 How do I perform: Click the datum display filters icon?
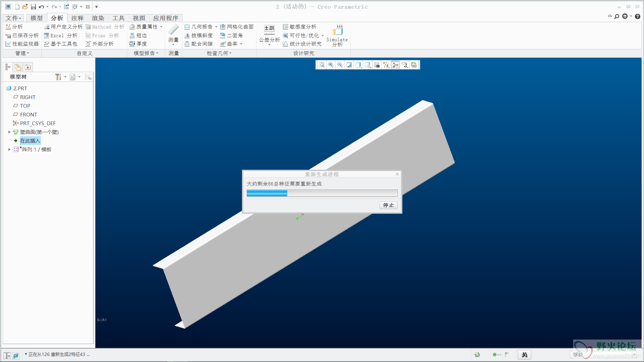pos(386,65)
